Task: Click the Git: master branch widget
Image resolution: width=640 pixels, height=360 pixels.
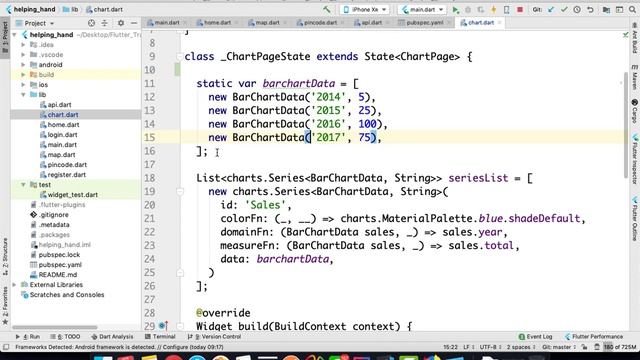Action: [x=559, y=347]
